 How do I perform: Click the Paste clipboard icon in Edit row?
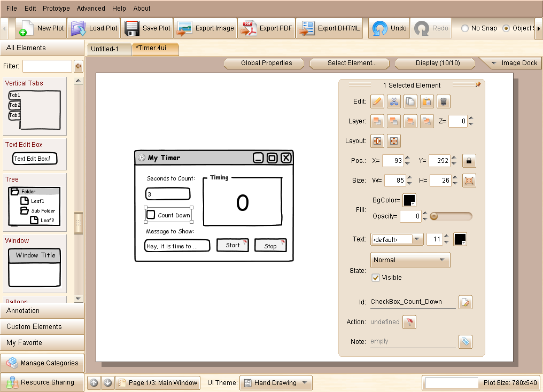click(x=426, y=101)
